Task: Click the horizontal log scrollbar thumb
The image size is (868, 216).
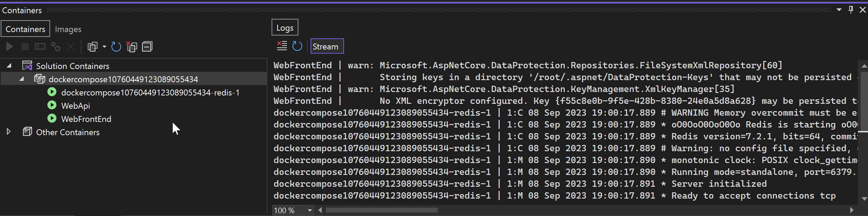Action: coord(382,210)
